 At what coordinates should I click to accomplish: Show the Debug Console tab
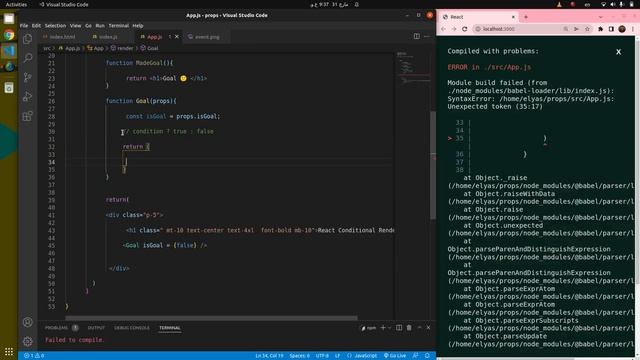[x=131, y=328]
